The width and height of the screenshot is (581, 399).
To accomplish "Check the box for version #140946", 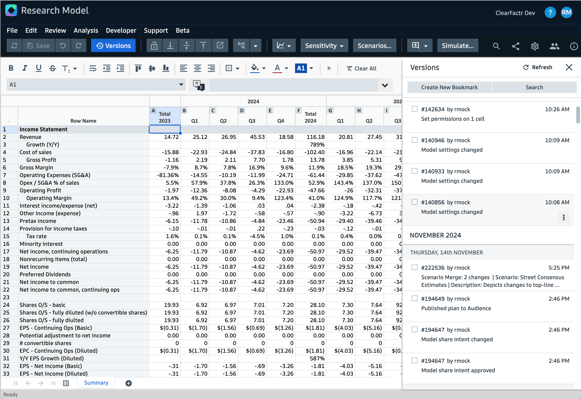I will (x=415, y=140).
